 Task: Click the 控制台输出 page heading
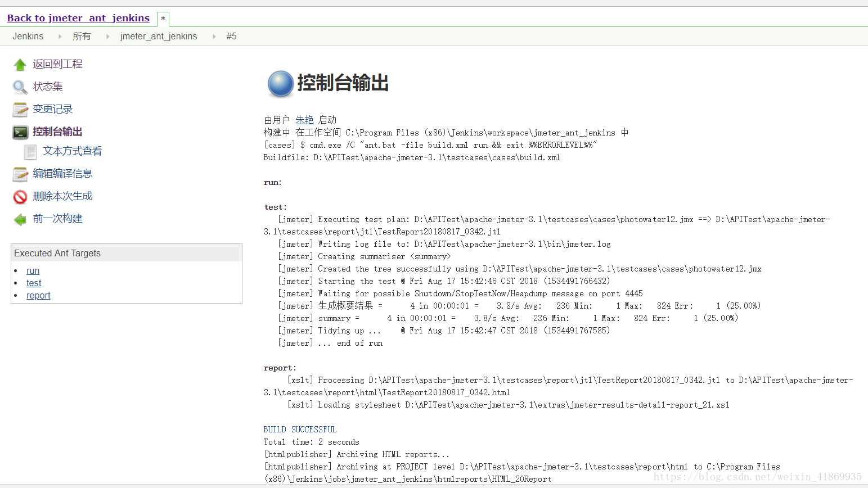click(343, 83)
